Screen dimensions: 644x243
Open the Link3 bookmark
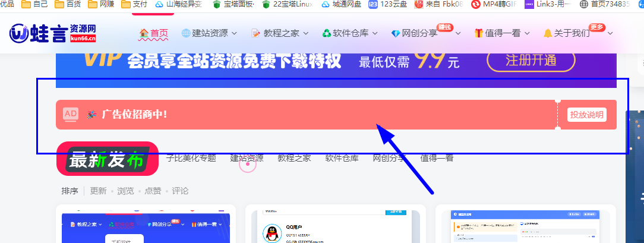547,5
